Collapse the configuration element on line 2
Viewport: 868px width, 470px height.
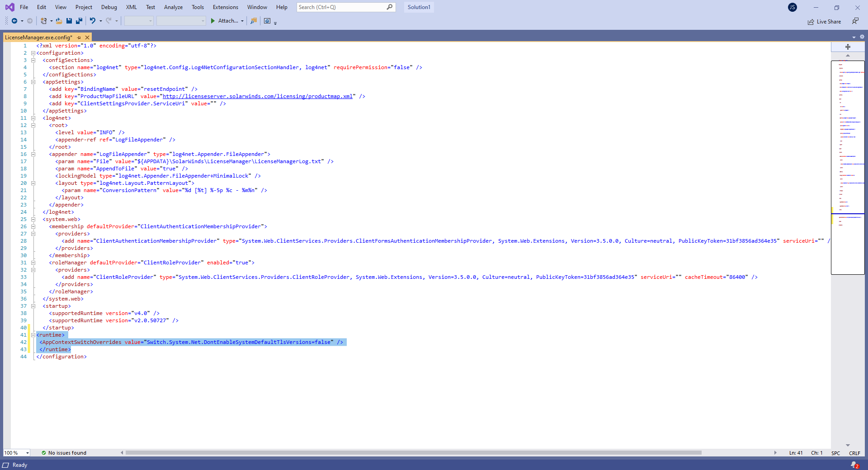pyautogui.click(x=33, y=53)
